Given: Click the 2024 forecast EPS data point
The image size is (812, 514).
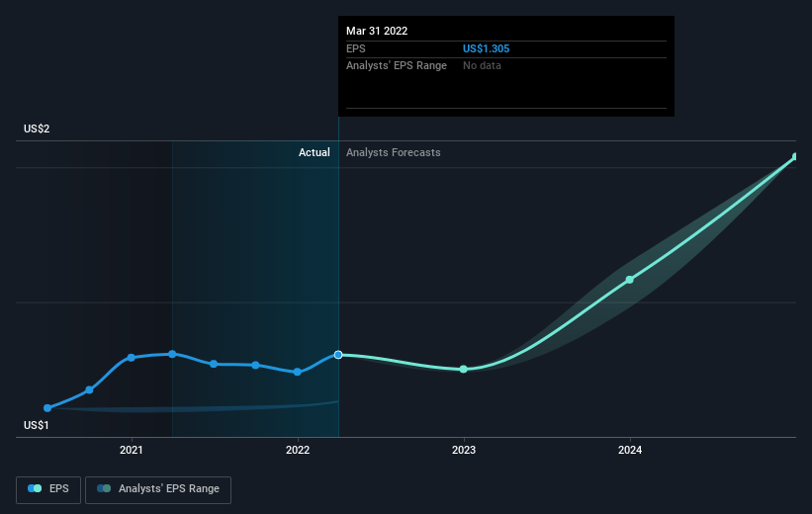Looking at the screenshot, I should coord(630,280).
